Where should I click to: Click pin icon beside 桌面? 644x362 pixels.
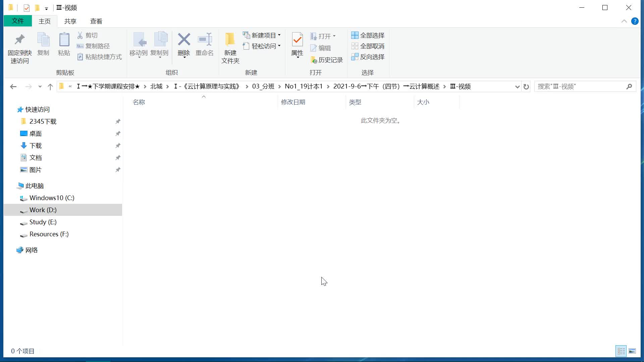point(118,133)
